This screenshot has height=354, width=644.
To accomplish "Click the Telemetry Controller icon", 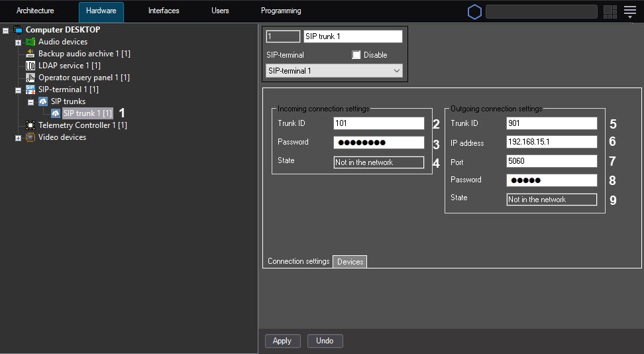I will [30, 125].
